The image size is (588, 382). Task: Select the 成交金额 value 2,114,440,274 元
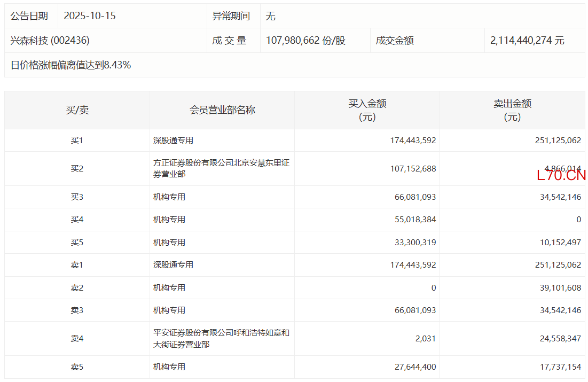pos(527,41)
